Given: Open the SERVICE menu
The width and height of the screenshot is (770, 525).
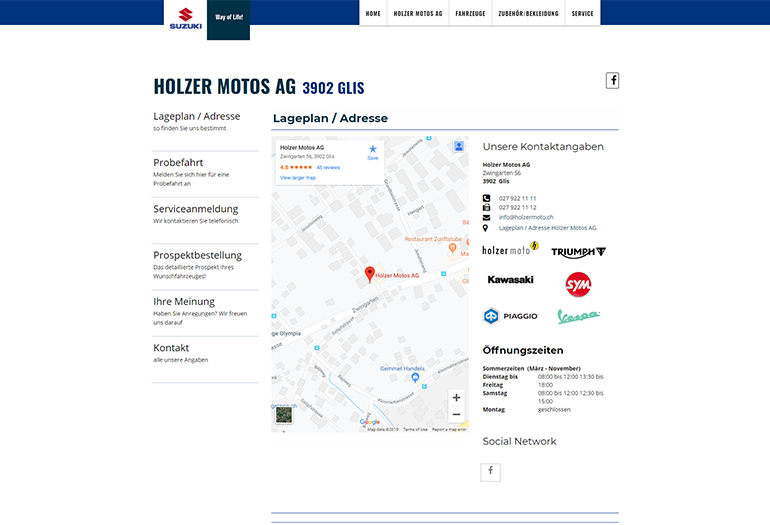Looking at the screenshot, I should pyautogui.click(x=582, y=13).
